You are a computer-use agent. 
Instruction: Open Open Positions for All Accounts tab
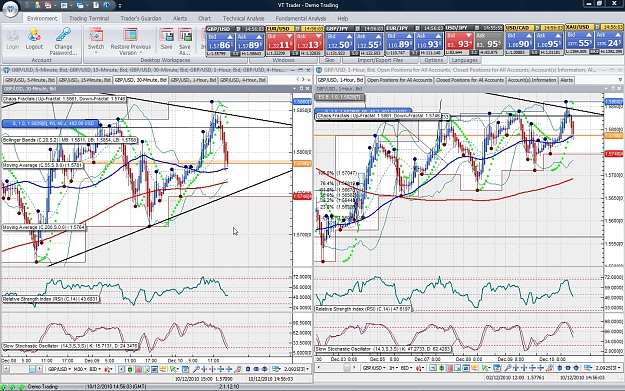tap(399, 80)
